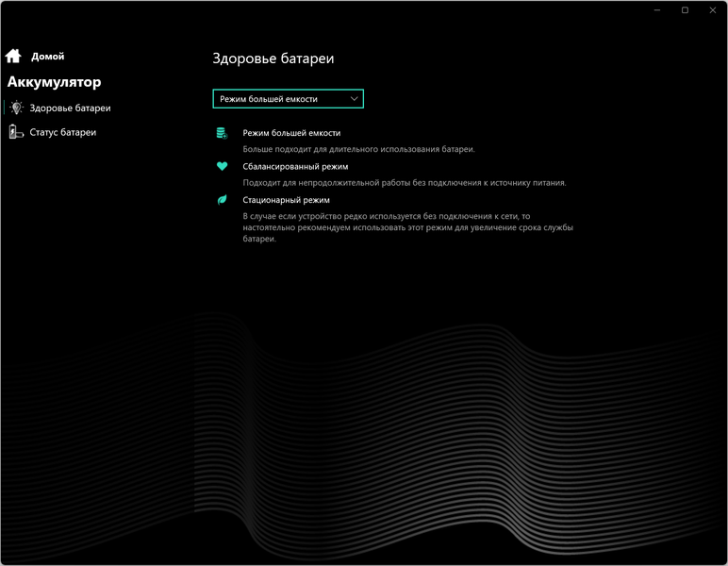Click the larger capacity mode database icon
Screen dimensions: 728x566
click(222, 133)
